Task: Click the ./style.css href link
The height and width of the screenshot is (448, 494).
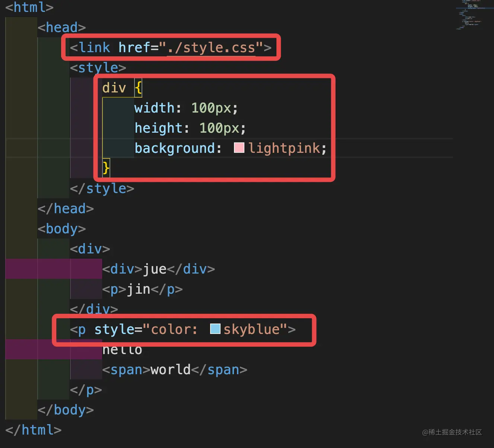Action: point(211,48)
